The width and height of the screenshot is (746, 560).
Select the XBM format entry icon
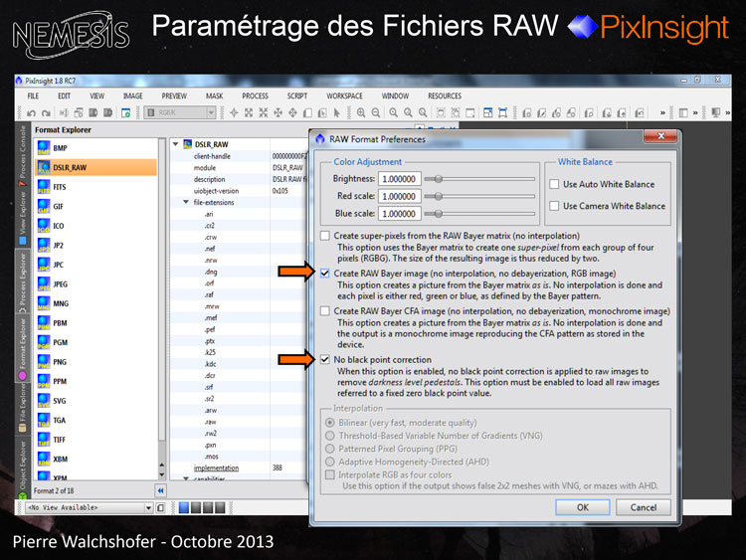coord(44,459)
